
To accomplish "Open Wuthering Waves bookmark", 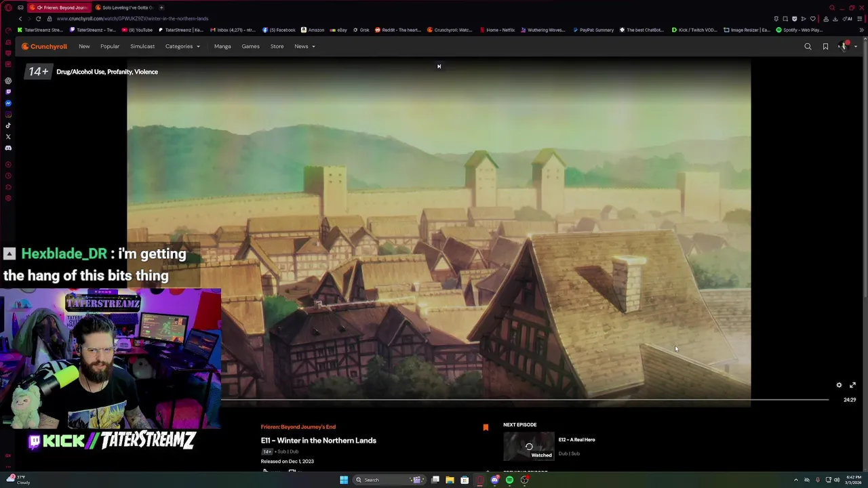I will [542, 30].
